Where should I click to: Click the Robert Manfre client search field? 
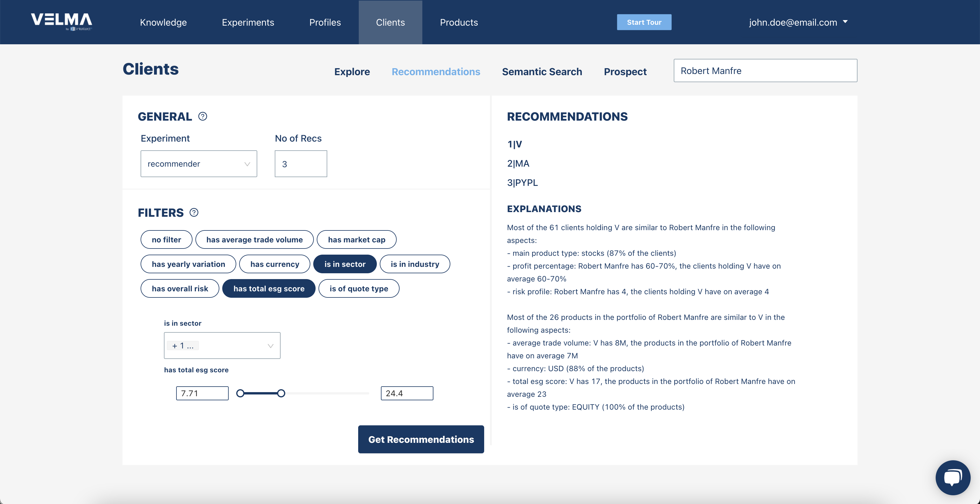tap(765, 71)
